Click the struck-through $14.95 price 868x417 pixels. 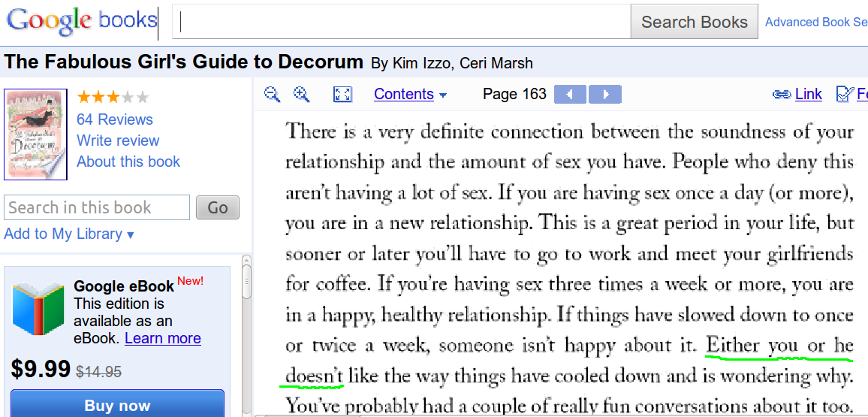click(x=98, y=372)
